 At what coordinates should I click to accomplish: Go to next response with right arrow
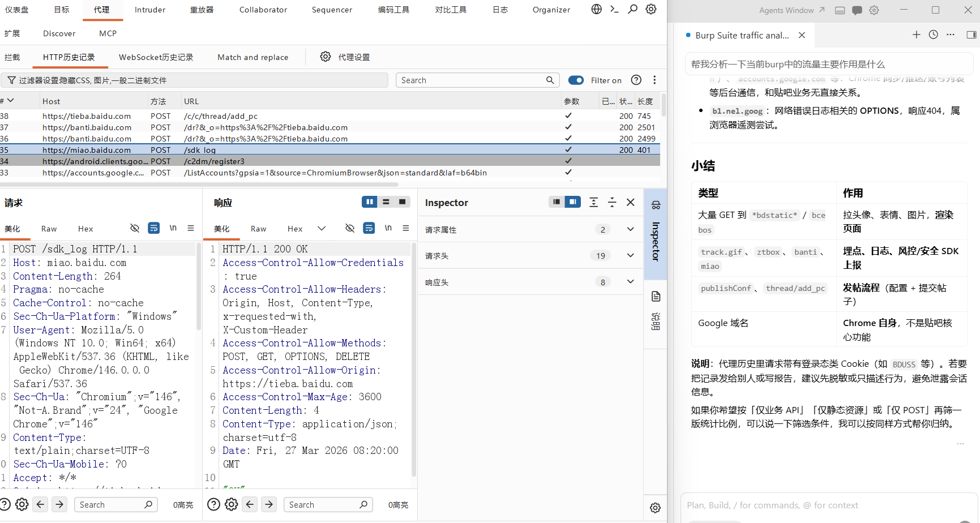pyautogui.click(x=269, y=504)
